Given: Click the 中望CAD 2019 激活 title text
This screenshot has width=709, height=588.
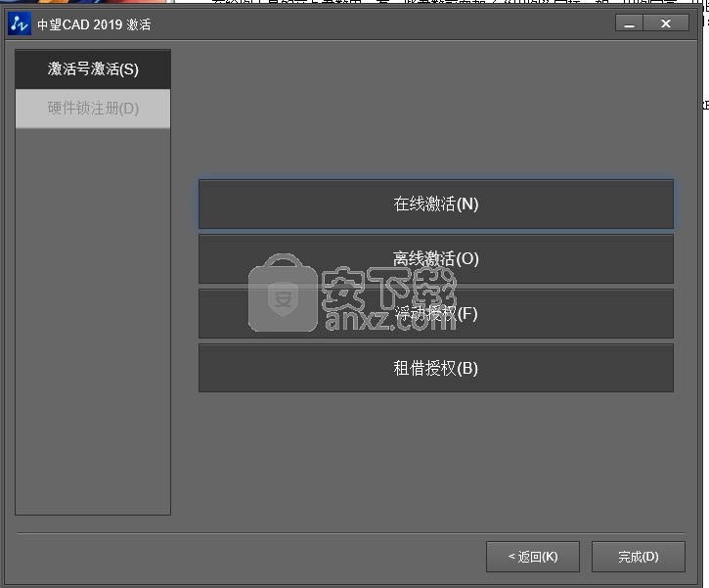Looking at the screenshot, I should pyautogui.click(x=94, y=24).
